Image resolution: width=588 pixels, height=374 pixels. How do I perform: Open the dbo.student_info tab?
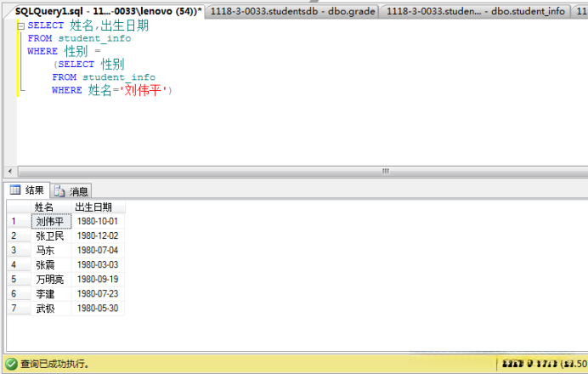[x=476, y=11]
